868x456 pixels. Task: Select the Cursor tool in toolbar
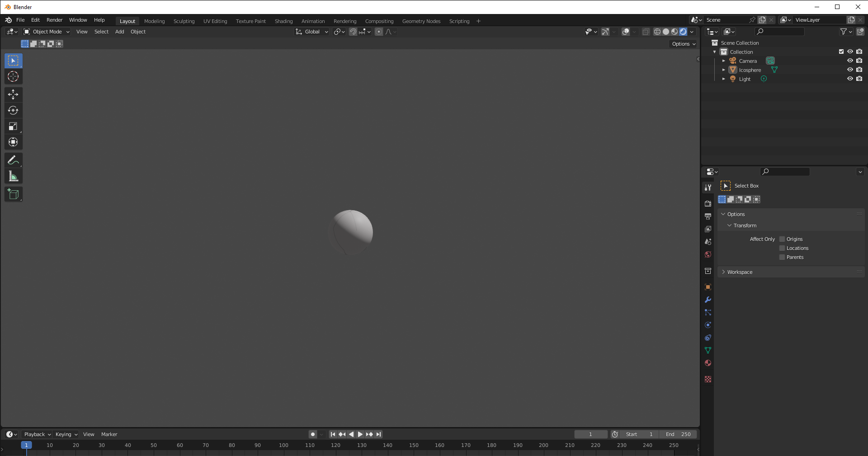coord(13,77)
